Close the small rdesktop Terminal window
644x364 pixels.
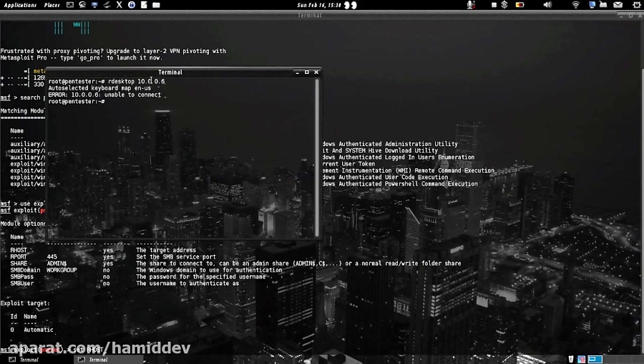pos(316,72)
